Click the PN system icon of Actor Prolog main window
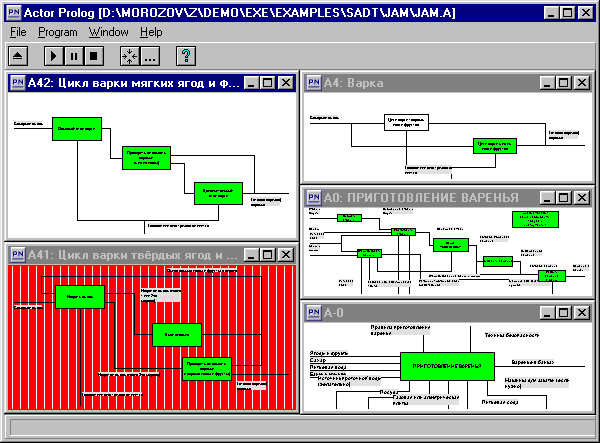Viewport: 600px width, 443px height. click(x=14, y=12)
